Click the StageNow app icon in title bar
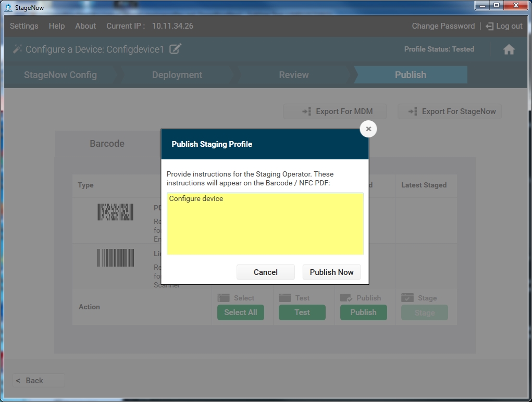 pos(8,7)
